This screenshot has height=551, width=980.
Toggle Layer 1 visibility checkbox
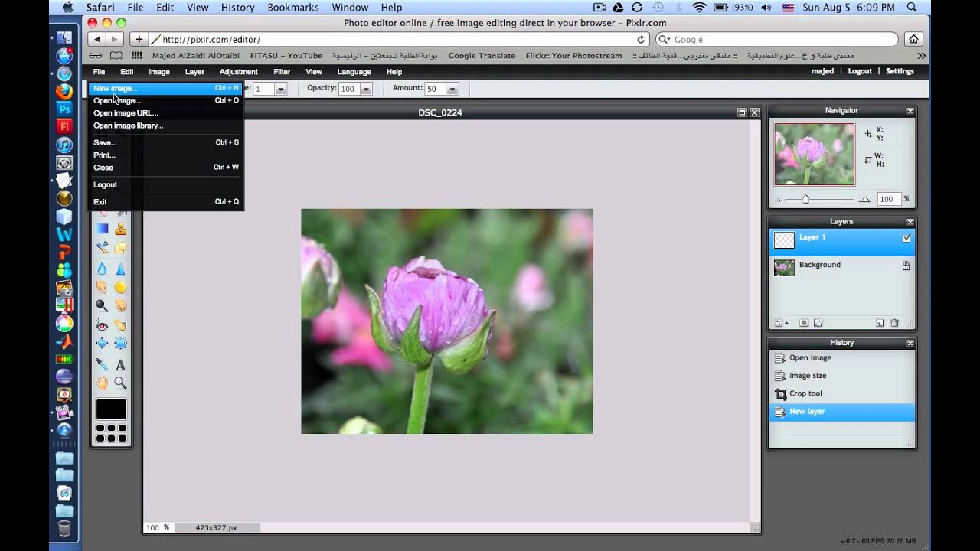906,238
